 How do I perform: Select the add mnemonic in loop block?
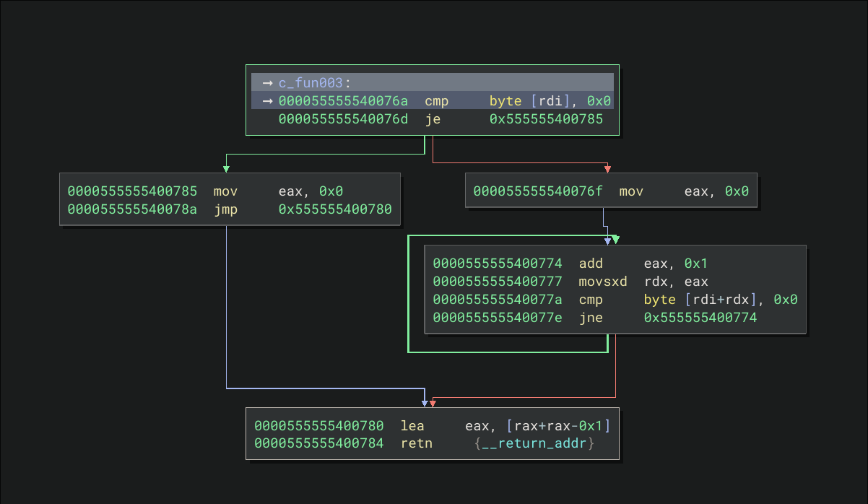click(591, 264)
